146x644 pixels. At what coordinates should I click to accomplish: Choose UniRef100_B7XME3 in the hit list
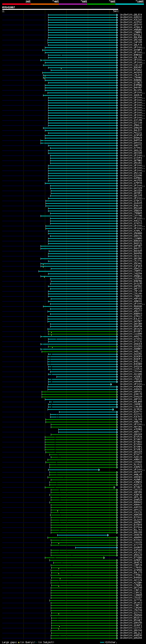(x=131, y=450)
